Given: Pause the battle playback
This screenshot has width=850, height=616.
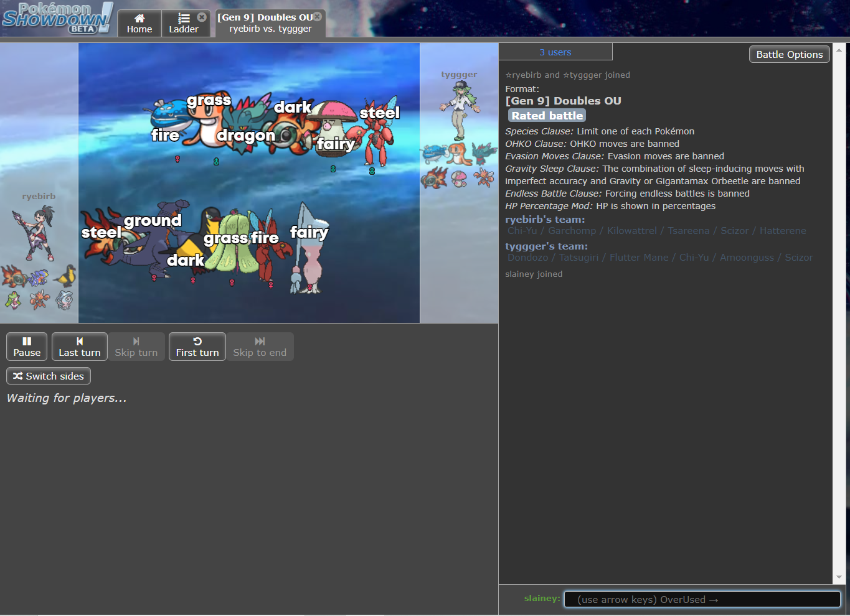Looking at the screenshot, I should [27, 347].
